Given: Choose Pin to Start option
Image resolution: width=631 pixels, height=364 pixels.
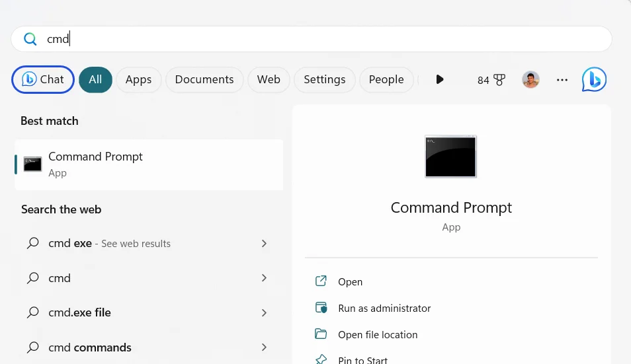Looking at the screenshot, I should click(x=362, y=360).
